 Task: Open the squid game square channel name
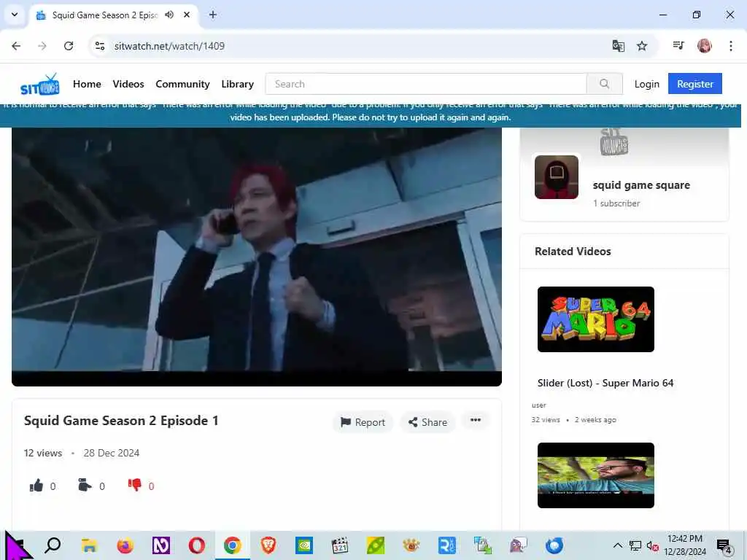coord(641,185)
